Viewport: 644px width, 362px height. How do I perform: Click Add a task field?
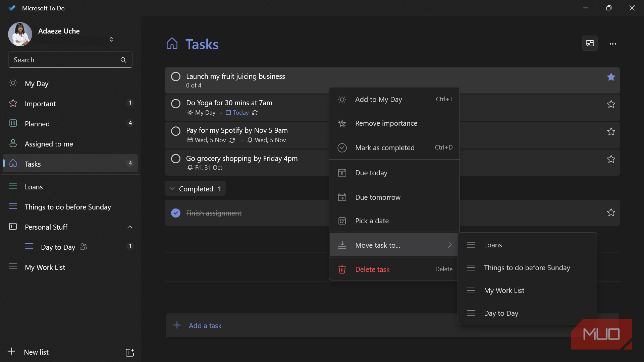tap(392, 325)
